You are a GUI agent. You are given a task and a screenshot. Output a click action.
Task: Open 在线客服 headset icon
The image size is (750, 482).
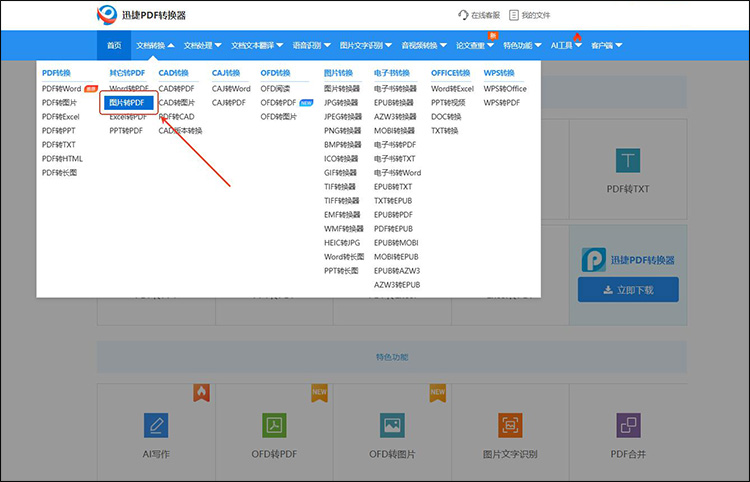(x=463, y=15)
